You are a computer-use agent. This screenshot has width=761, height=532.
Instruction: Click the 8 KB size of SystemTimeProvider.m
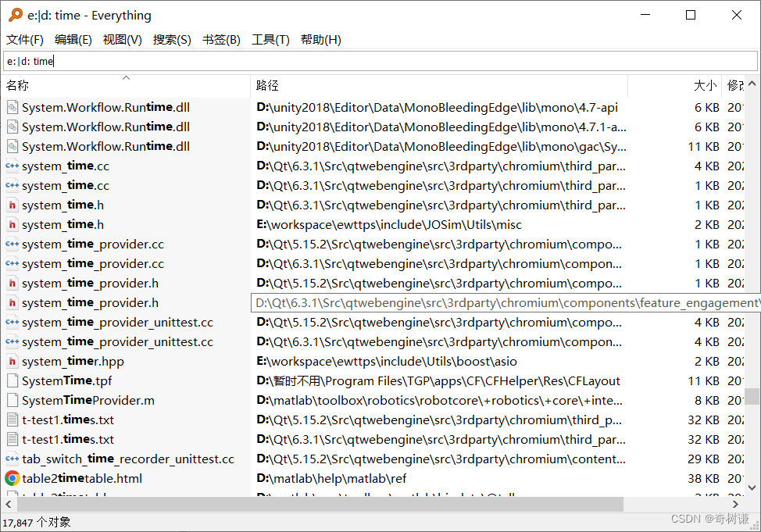(x=706, y=400)
